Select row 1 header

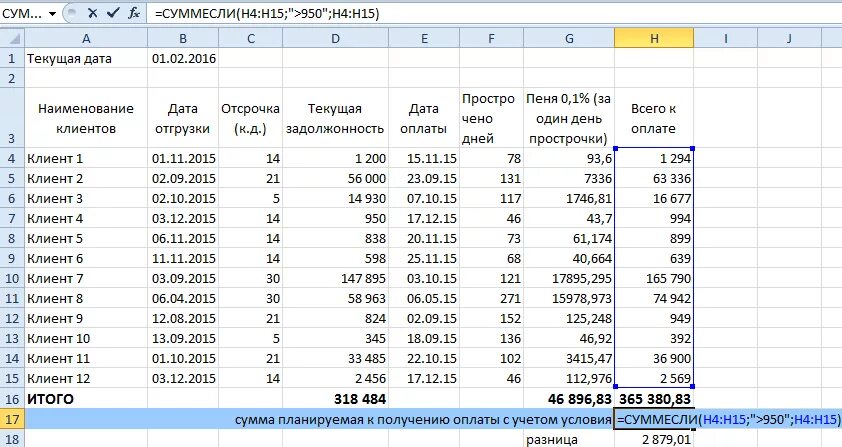tap(12, 58)
